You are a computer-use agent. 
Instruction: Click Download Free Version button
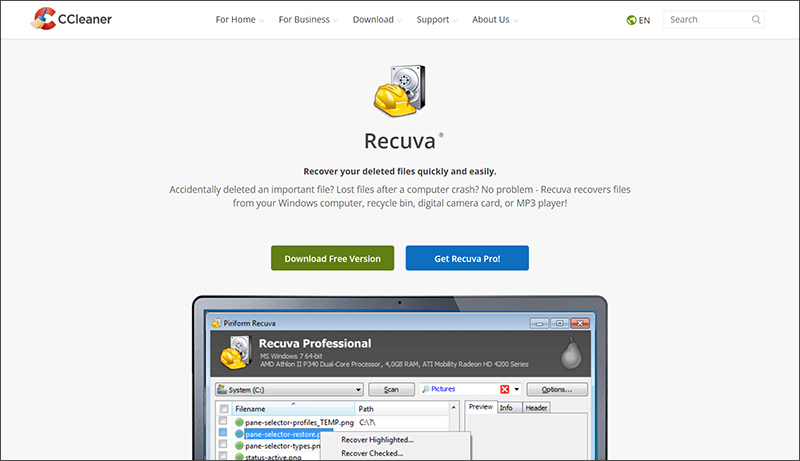coord(333,258)
